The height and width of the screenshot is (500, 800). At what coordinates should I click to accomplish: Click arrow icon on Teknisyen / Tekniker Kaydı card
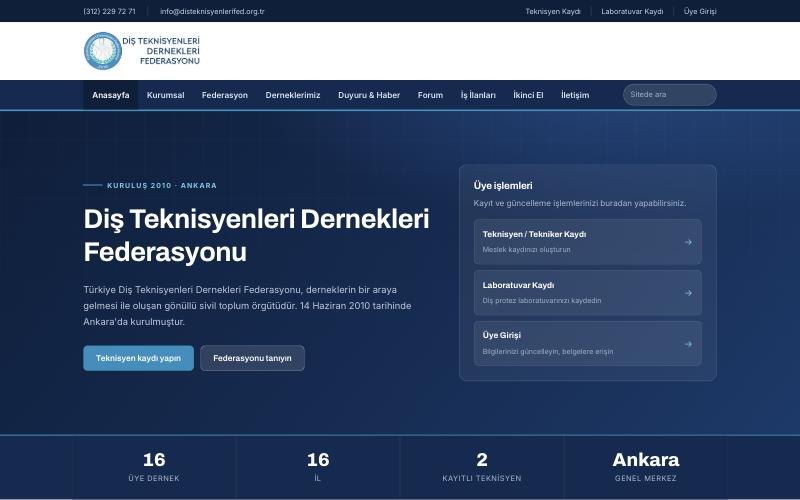coord(688,242)
